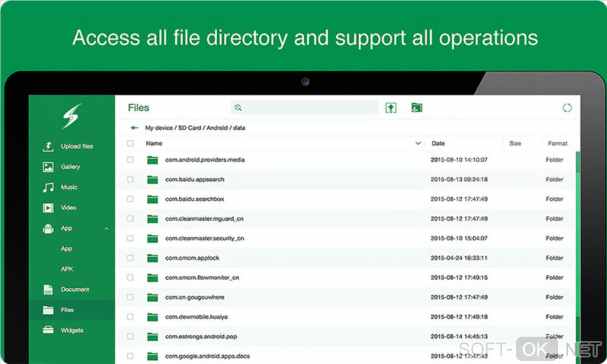Image resolution: width=607 pixels, height=364 pixels.
Task: Click the Android robot App icon
Action: pos(48,228)
